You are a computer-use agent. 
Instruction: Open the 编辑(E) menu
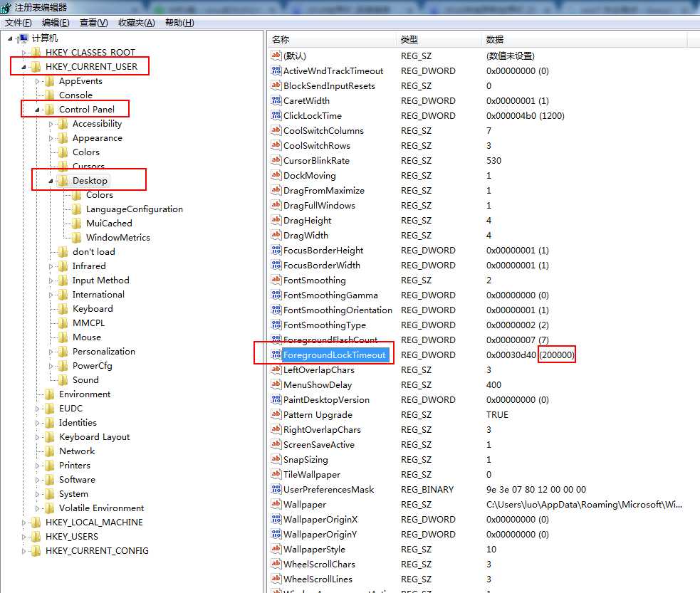pos(56,23)
